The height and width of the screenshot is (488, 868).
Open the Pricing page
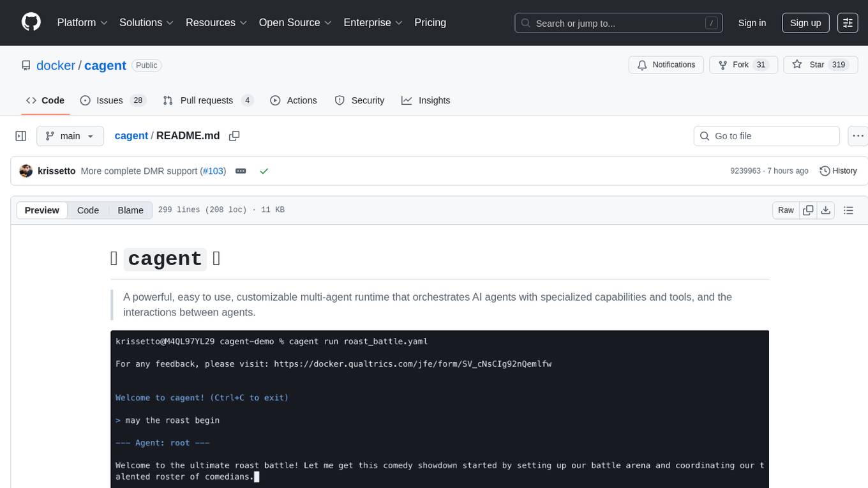pyautogui.click(x=430, y=22)
